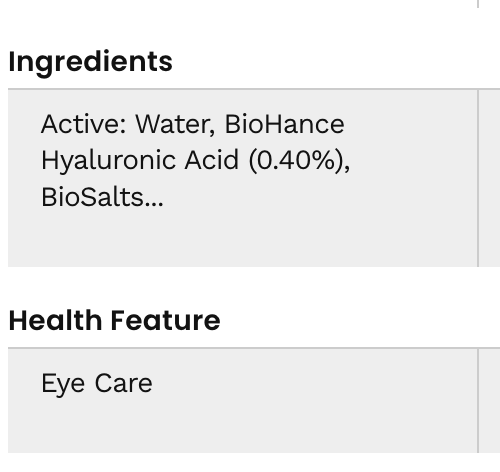Click the BioHance ingredient text
Viewport: 500px width, 472px height.
coord(284,124)
